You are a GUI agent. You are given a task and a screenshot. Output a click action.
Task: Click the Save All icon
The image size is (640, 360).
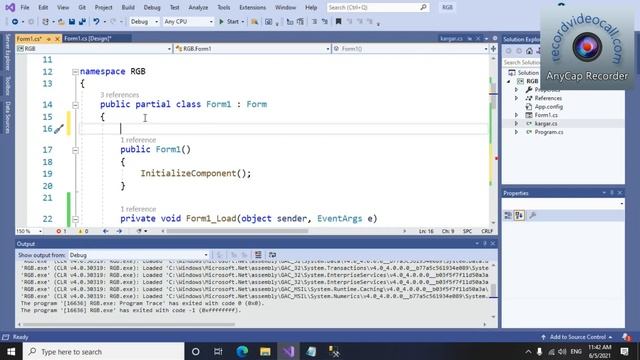[x=82, y=22]
